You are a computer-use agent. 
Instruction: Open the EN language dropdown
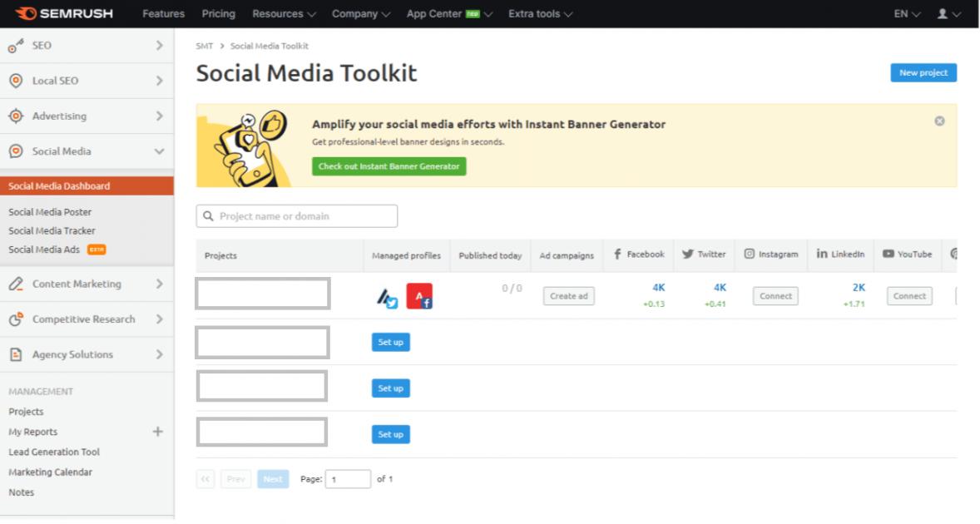(x=907, y=14)
